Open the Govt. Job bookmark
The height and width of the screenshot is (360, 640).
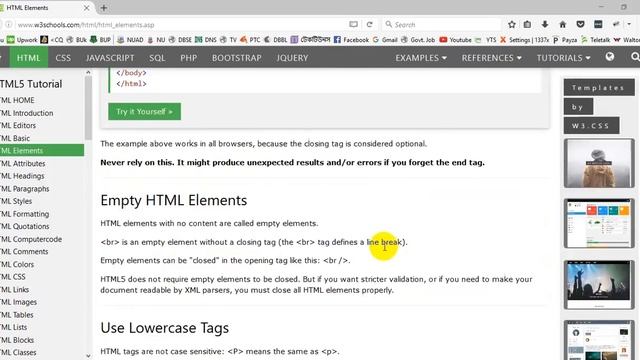pyautogui.click(x=418, y=40)
